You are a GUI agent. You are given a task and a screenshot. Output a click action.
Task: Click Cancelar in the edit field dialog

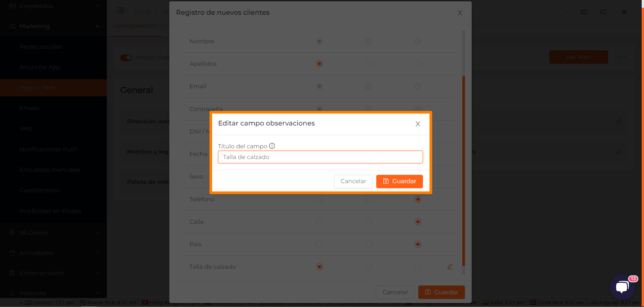[353, 182]
